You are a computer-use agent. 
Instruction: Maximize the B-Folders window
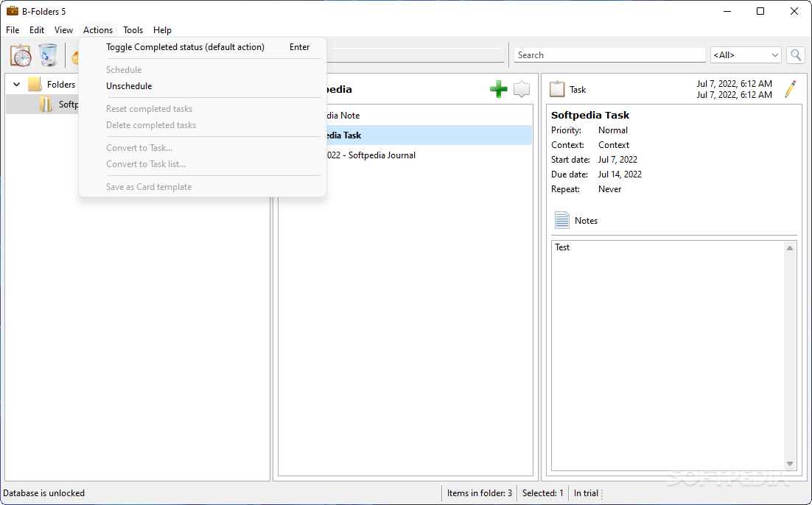(x=760, y=11)
